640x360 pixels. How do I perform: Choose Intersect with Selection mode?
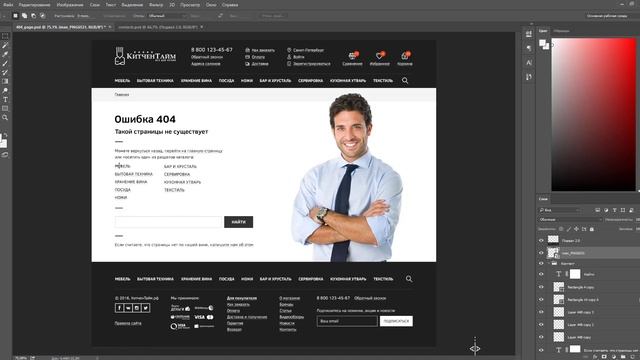[42, 16]
